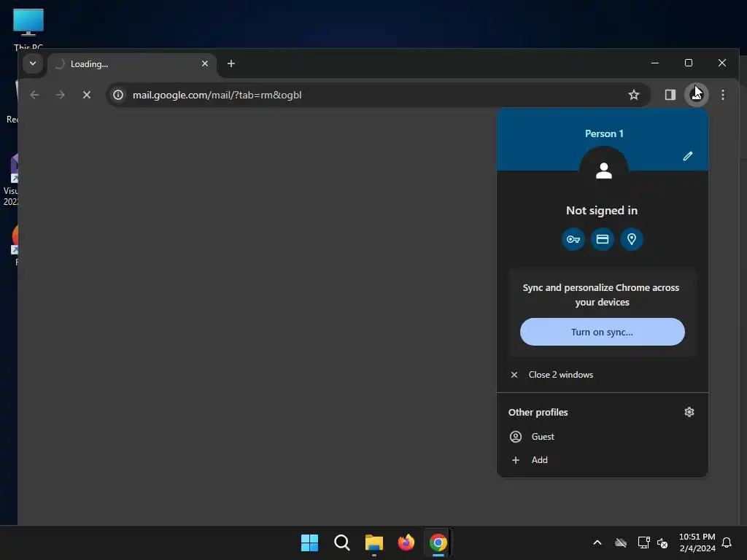747x560 pixels.
Task: Open Windows Start menu
Action: pos(309,542)
